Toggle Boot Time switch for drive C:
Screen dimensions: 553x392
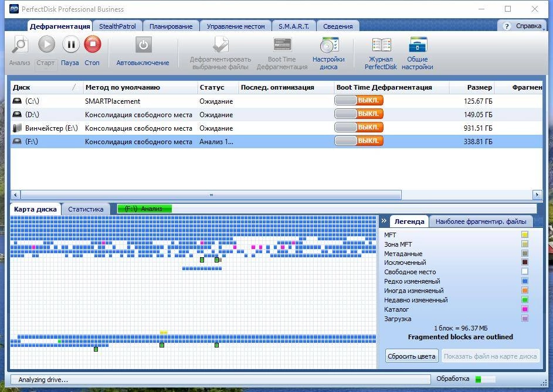click(359, 100)
